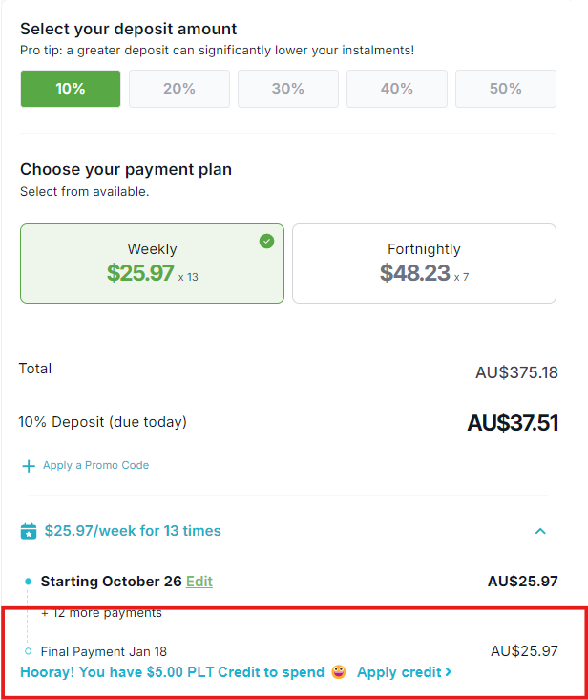Open the Apply a Promo Code link

(x=95, y=465)
